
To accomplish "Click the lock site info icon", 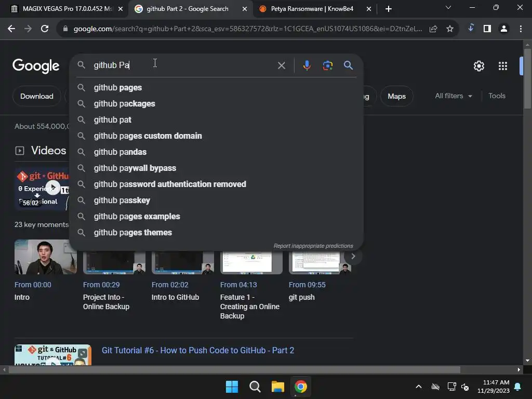I will (65, 29).
